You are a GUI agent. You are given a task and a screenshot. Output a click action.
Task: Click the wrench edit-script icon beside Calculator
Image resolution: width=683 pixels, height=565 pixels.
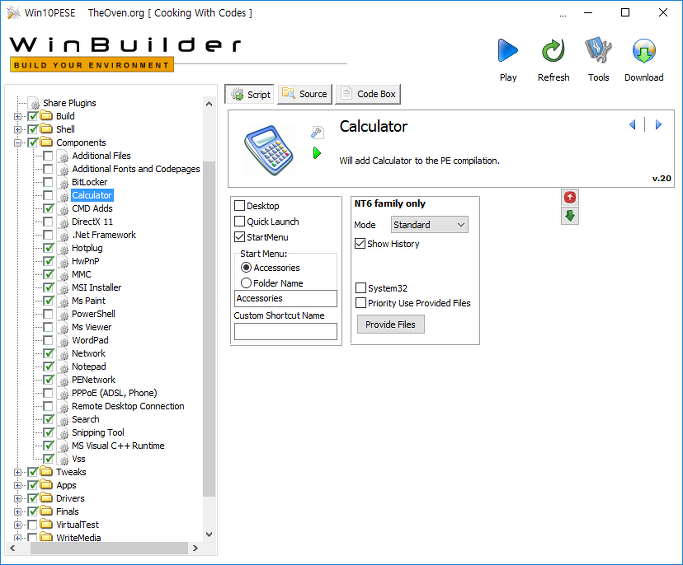(x=317, y=132)
